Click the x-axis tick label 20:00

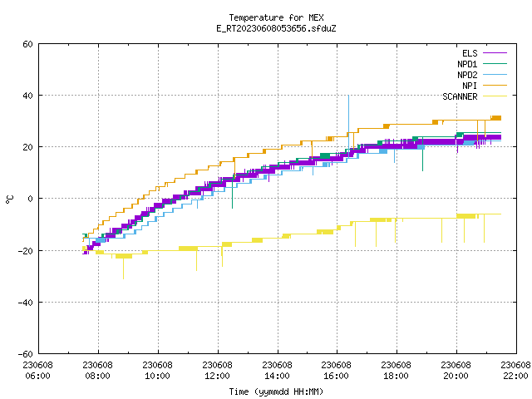click(x=456, y=377)
